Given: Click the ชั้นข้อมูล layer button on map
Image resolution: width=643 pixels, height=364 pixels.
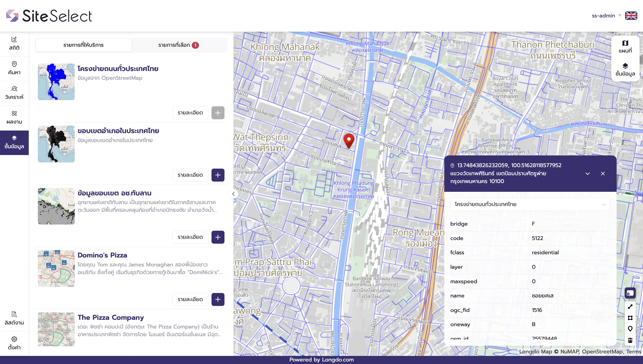Looking at the screenshot, I should coord(625,70).
